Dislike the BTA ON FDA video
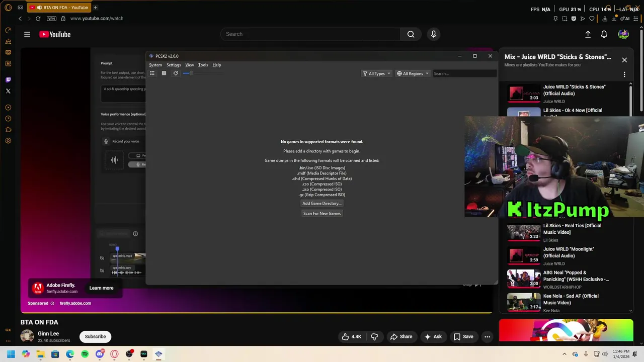The height and width of the screenshot is (362, 644). coord(374,336)
